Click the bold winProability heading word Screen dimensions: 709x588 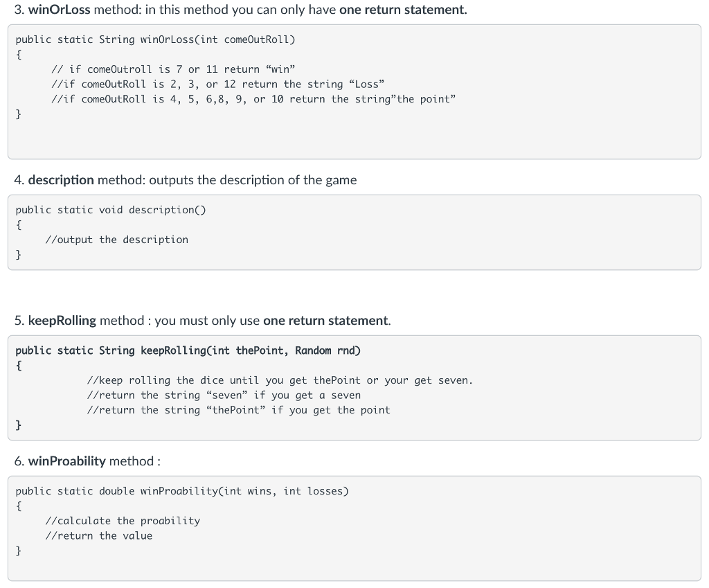pos(67,461)
